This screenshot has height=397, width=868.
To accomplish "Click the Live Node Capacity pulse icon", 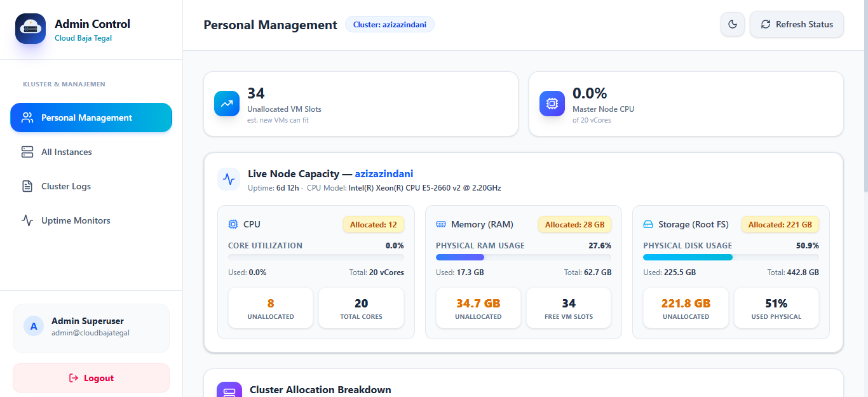I will [x=229, y=179].
